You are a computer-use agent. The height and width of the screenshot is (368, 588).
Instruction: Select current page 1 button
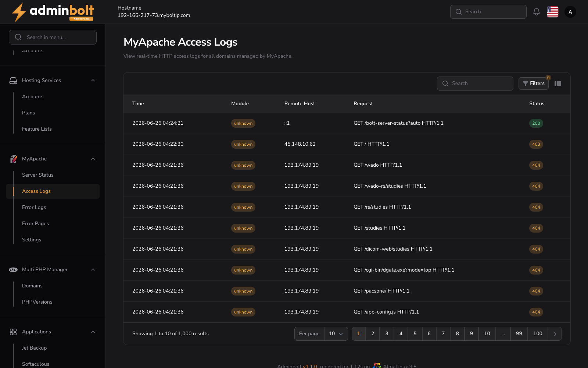click(359, 334)
